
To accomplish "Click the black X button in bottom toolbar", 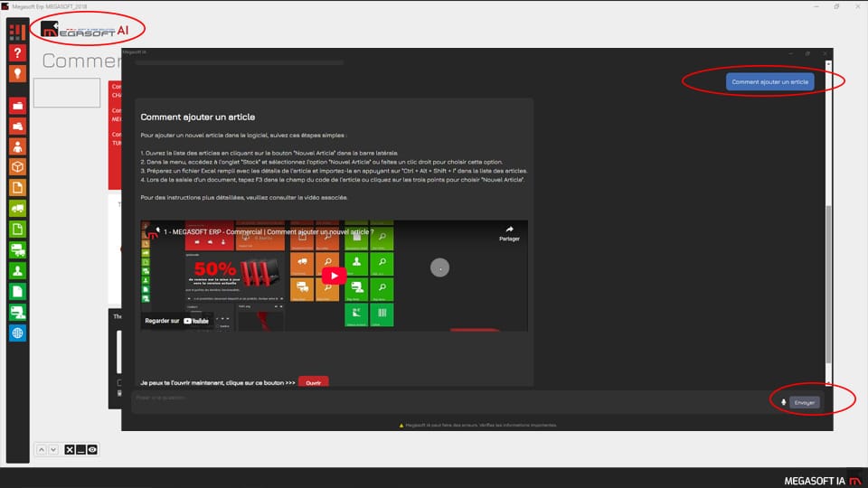I will coord(69,449).
